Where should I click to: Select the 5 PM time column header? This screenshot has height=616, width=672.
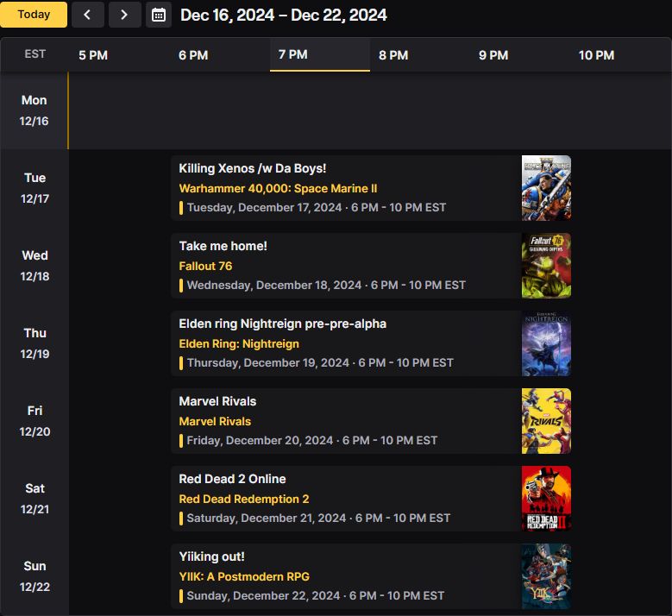click(93, 55)
